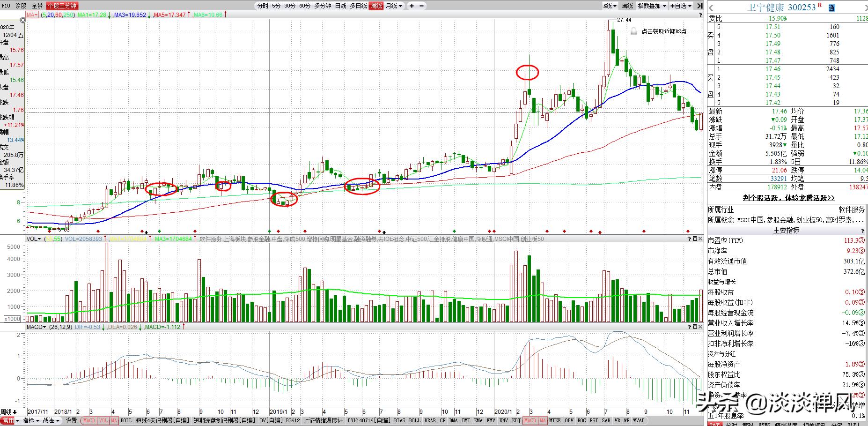
Task: Select 60分 period tab
Action: point(305,6)
